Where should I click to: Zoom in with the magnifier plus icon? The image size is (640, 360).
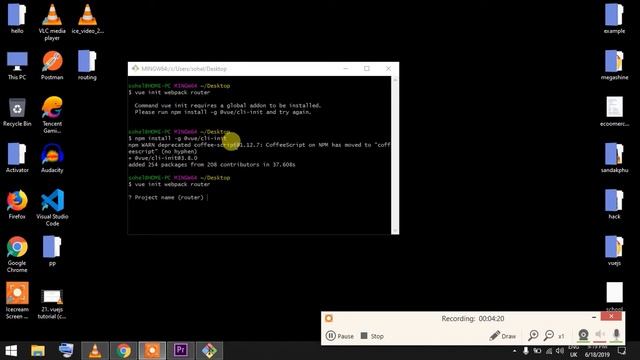[533, 336]
